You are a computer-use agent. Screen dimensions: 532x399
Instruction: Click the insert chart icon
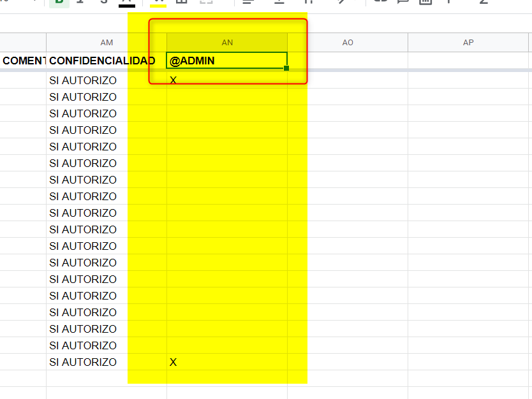click(x=425, y=2)
